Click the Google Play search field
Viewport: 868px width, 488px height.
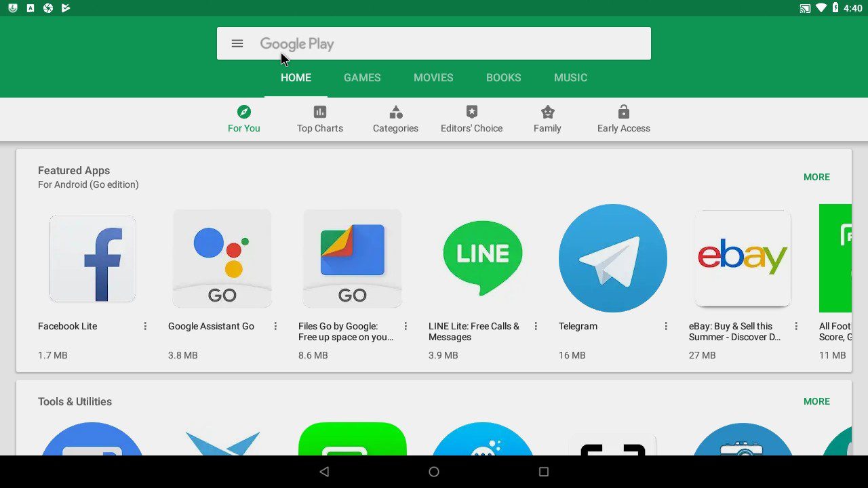[x=434, y=43]
